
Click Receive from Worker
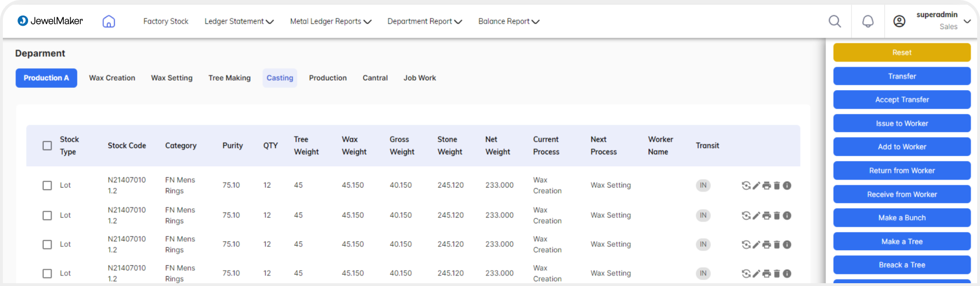click(x=902, y=194)
